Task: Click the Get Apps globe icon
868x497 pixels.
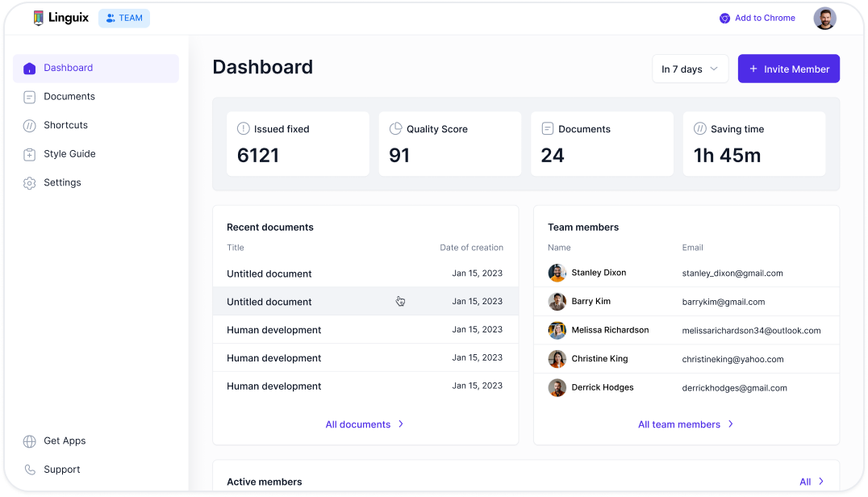Action: 30,441
